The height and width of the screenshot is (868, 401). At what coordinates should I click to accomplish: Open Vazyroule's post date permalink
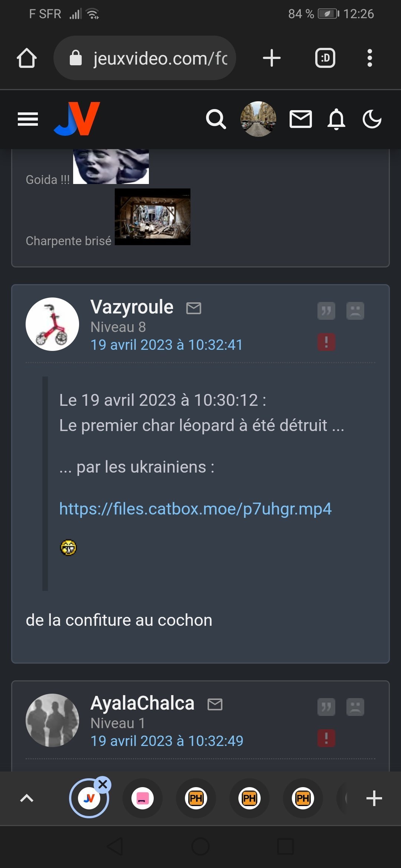[167, 345]
